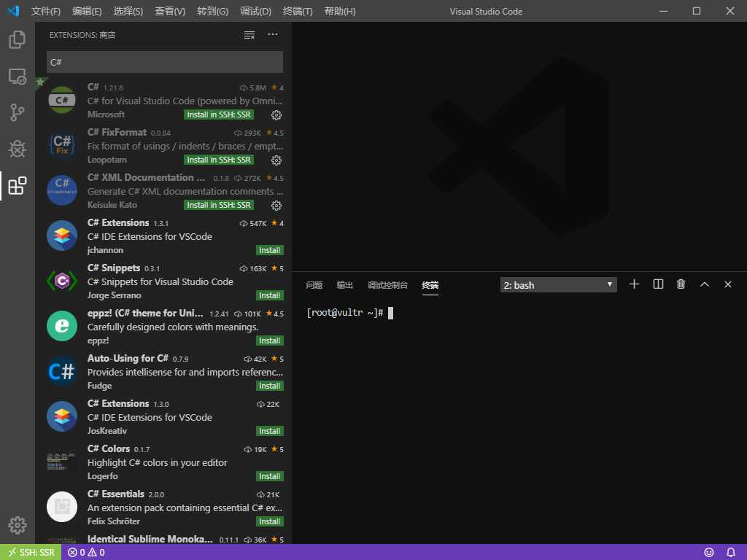Kill terminal with trash icon

[x=681, y=284]
